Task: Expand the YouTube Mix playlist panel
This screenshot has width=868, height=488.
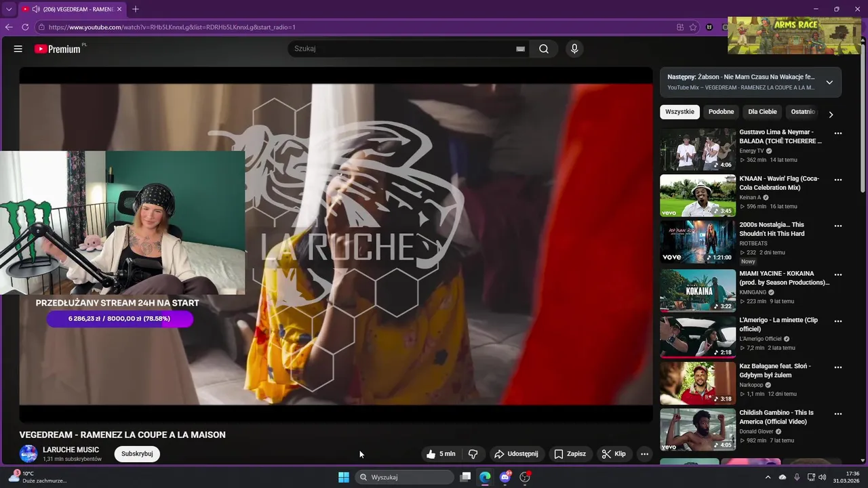Action: [x=829, y=82]
